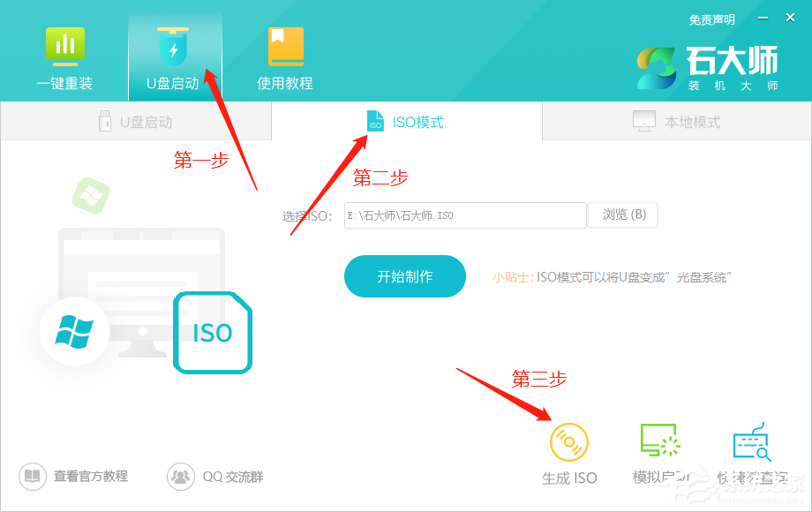Click the 选择ISO path input field
The width and height of the screenshot is (812, 512).
(x=465, y=215)
